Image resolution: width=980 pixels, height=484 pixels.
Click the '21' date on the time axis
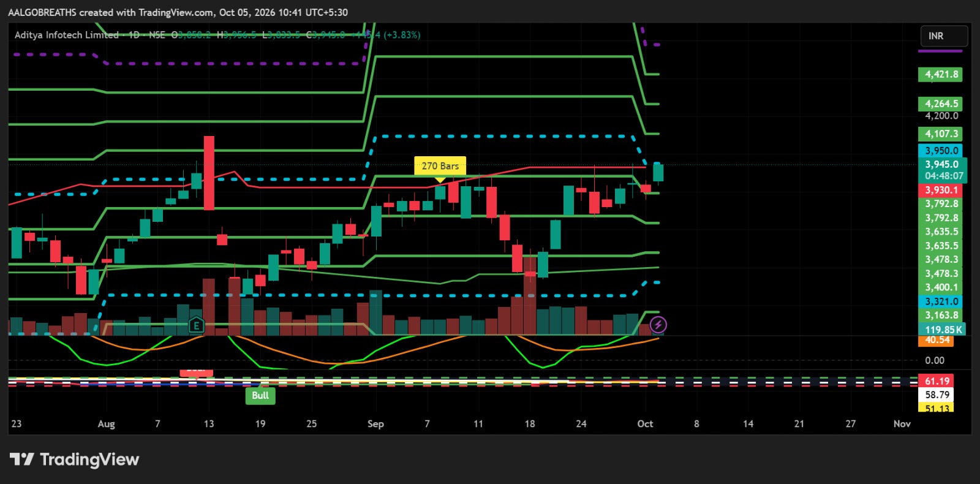(x=799, y=424)
